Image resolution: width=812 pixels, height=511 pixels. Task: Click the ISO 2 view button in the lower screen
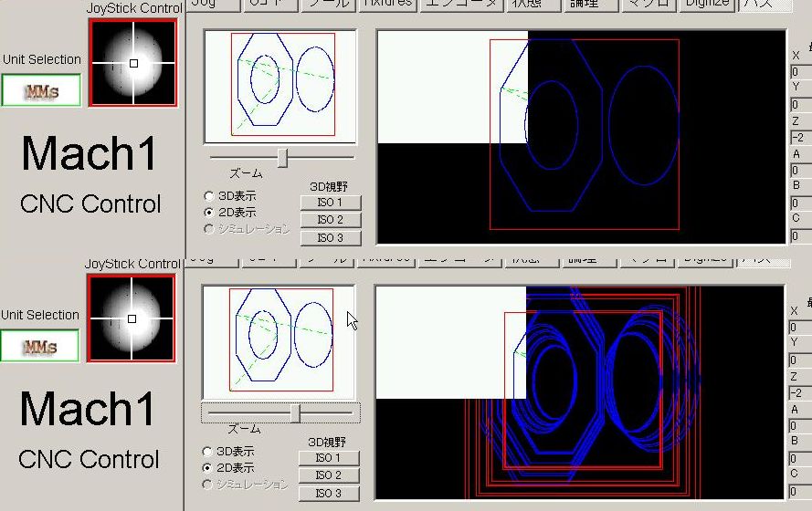pos(329,475)
